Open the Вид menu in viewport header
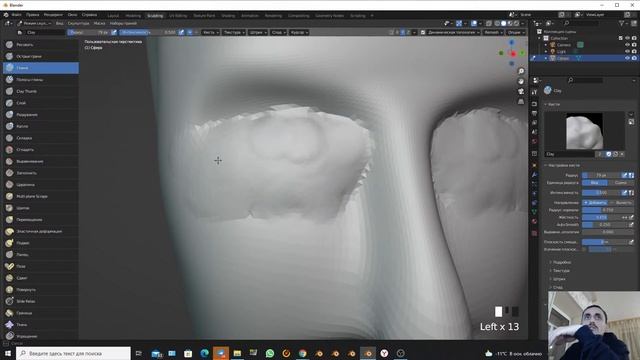Viewport: 640px width, 360px height. click(60, 24)
